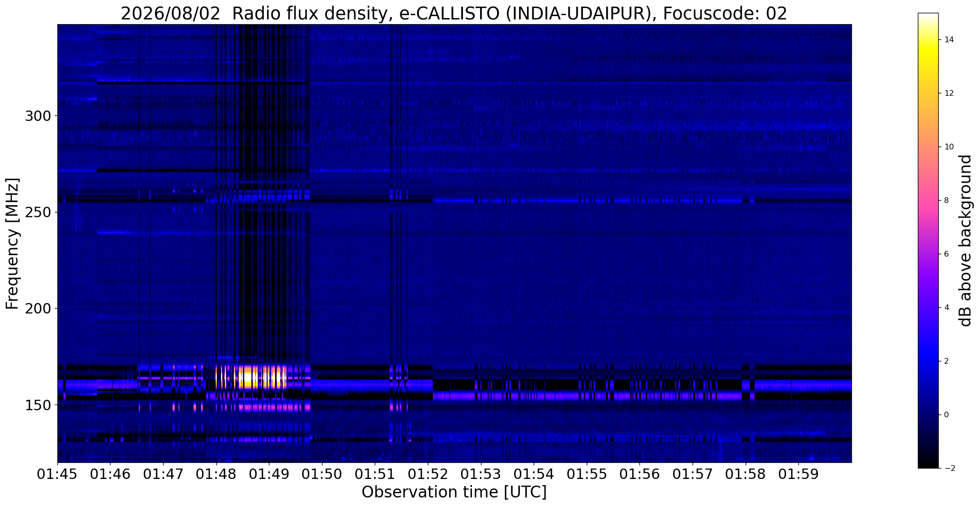980x506 pixels.
Task: Click the plot title mentioning INDIA-UDAIPUR
Action: (454, 13)
